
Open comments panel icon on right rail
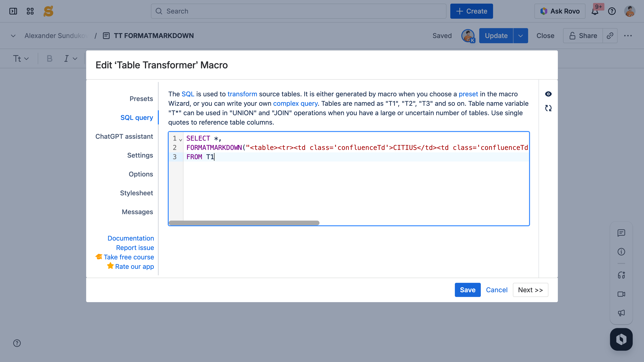pos(621,233)
